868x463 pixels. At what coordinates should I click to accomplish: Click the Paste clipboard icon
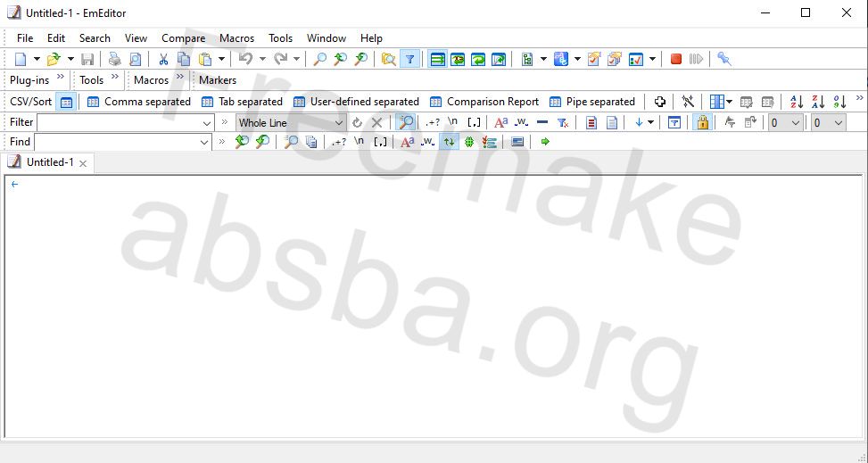[205, 59]
